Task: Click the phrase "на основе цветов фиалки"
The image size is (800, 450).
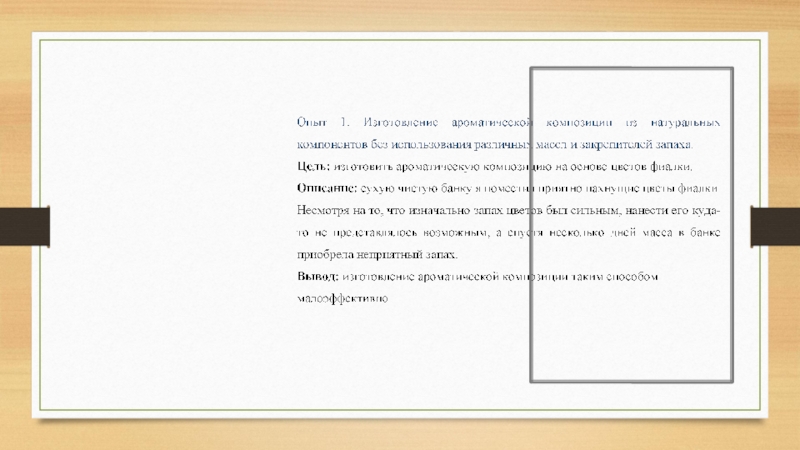Action: (623, 167)
